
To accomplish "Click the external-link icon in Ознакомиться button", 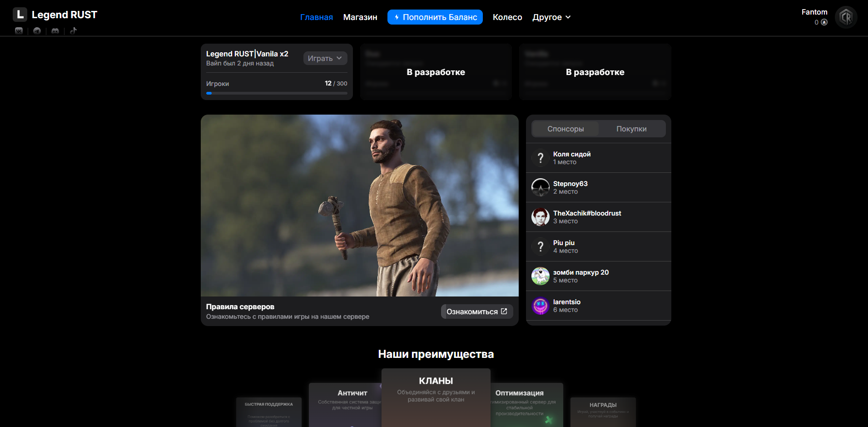I will (504, 311).
